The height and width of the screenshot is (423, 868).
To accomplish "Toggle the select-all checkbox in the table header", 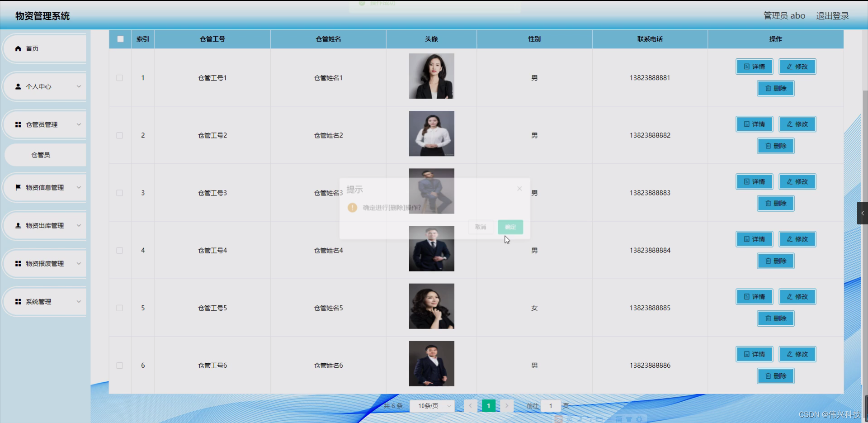I will click(x=120, y=39).
